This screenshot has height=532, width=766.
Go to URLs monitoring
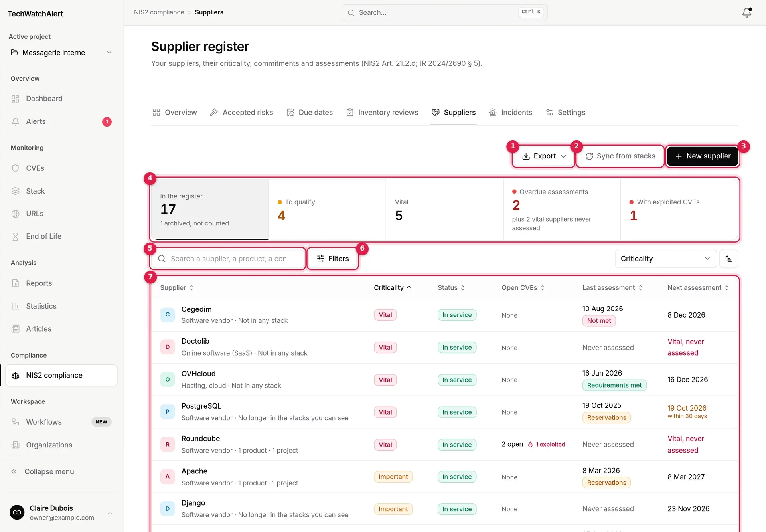tap(61, 214)
